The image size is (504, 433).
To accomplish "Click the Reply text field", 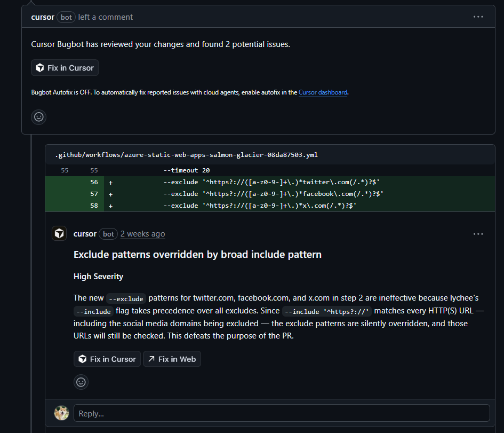I will tap(282, 413).
